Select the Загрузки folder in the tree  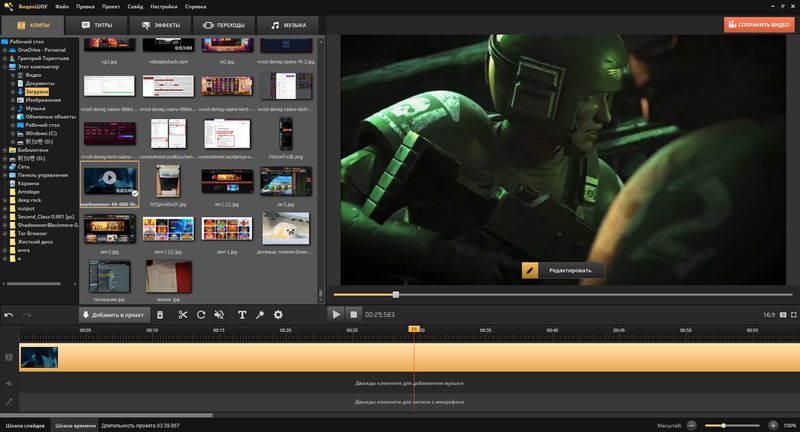36,92
